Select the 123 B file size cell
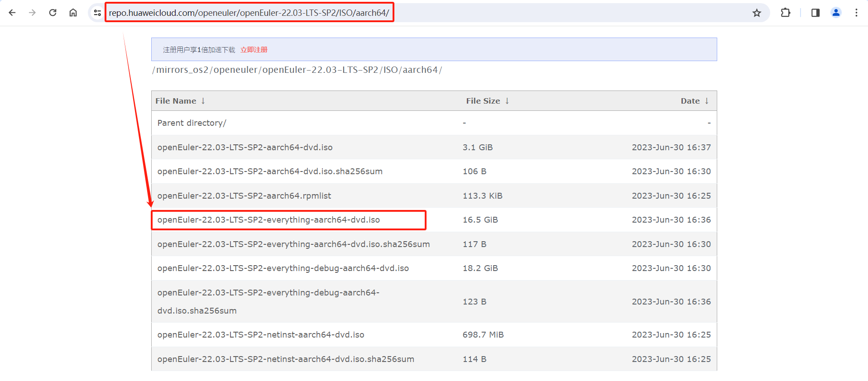 475,302
